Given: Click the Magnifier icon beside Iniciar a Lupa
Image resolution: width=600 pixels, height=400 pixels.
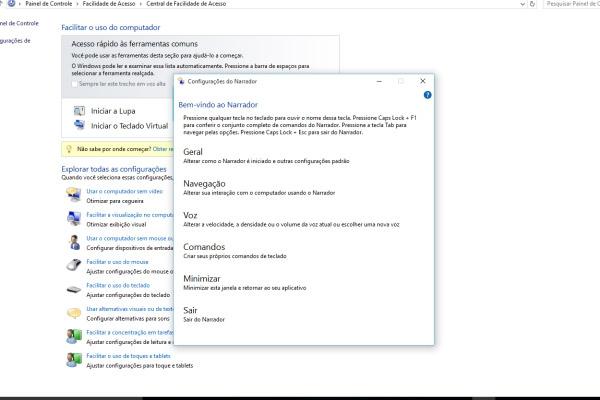Looking at the screenshot, I should pyautogui.click(x=79, y=110).
